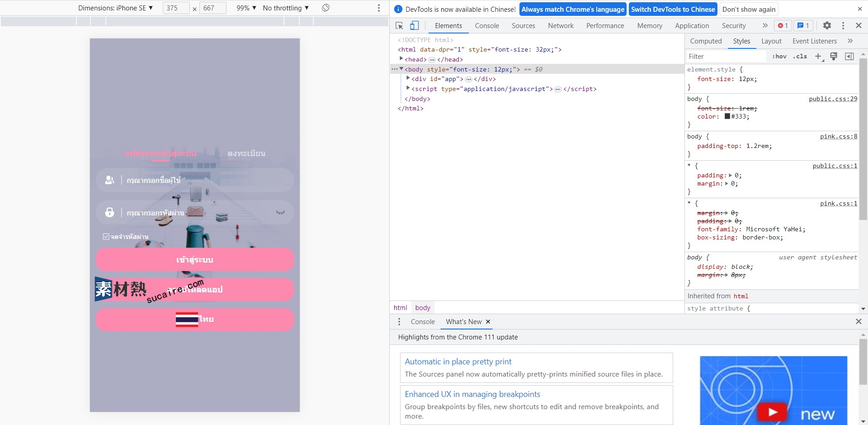Click the password lock icon
868x425 pixels.
[x=109, y=212]
